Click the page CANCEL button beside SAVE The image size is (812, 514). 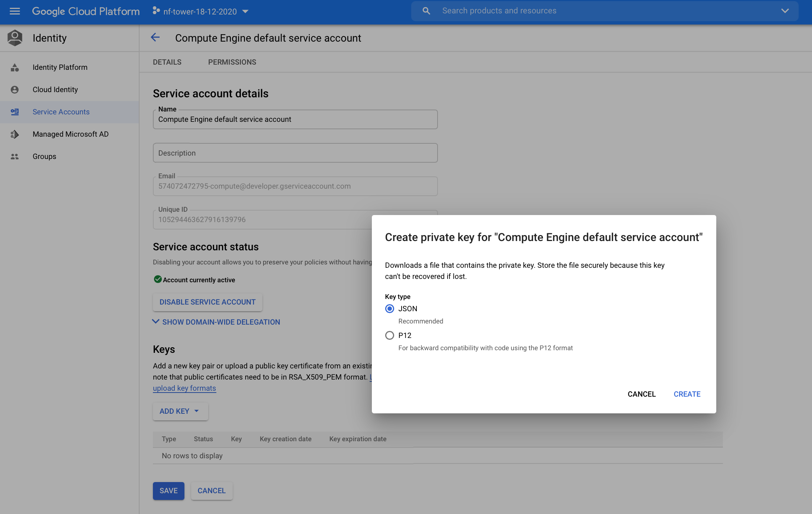click(x=212, y=491)
